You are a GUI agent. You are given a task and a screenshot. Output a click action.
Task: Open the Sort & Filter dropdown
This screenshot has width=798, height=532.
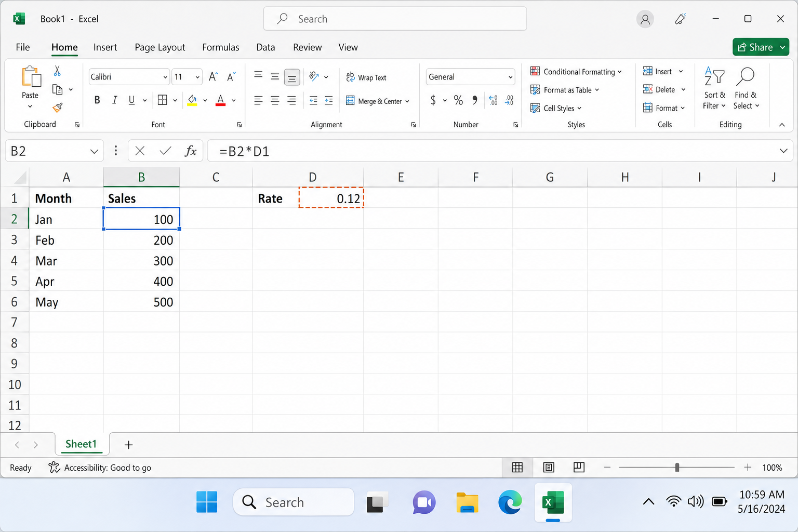[x=714, y=88]
